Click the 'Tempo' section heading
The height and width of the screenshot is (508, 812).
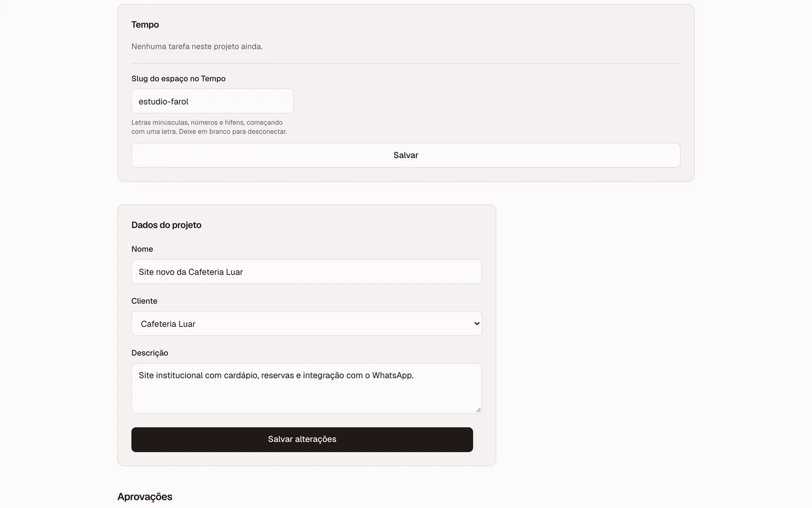point(145,24)
